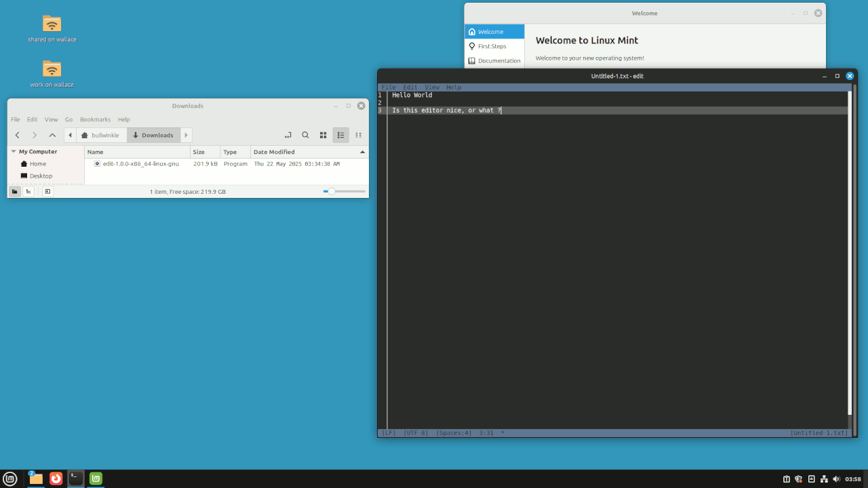Viewport: 868px width, 488px height.
Task: Click the Untitled-1.txt status bar filename
Action: click(819, 432)
